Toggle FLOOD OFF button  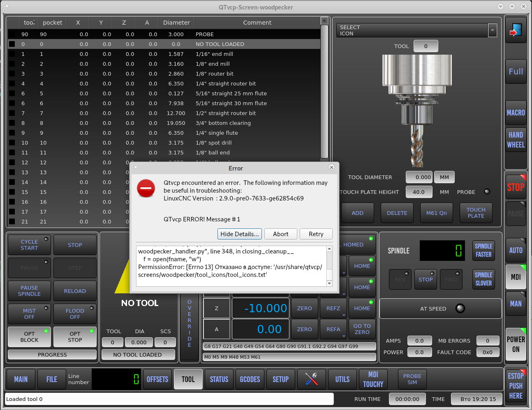[75, 314]
